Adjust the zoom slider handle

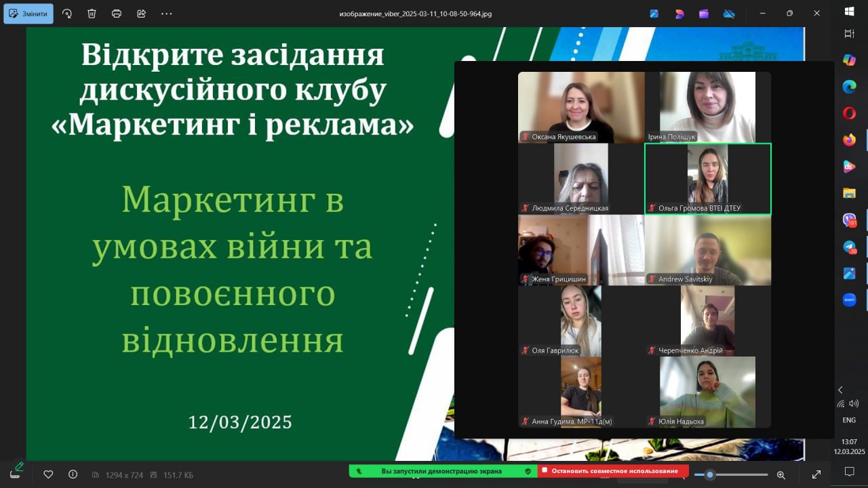point(710,474)
